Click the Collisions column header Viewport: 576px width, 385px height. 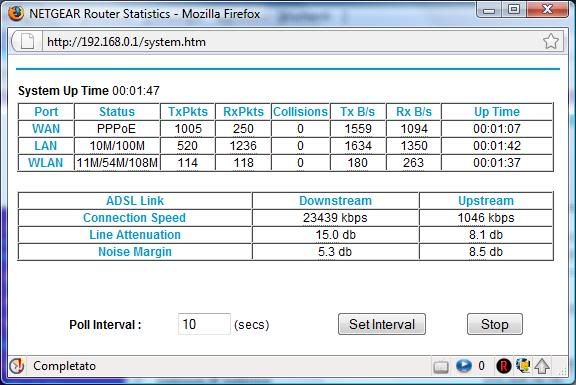(x=300, y=112)
